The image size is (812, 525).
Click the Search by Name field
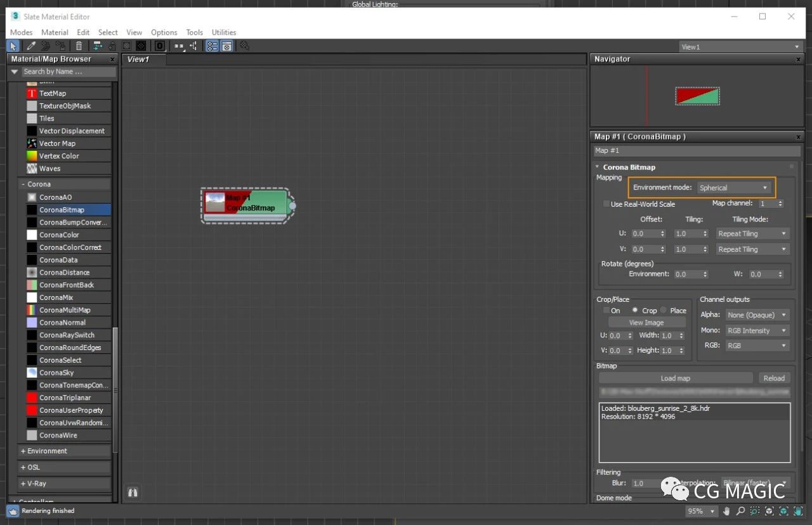pos(69,72)
